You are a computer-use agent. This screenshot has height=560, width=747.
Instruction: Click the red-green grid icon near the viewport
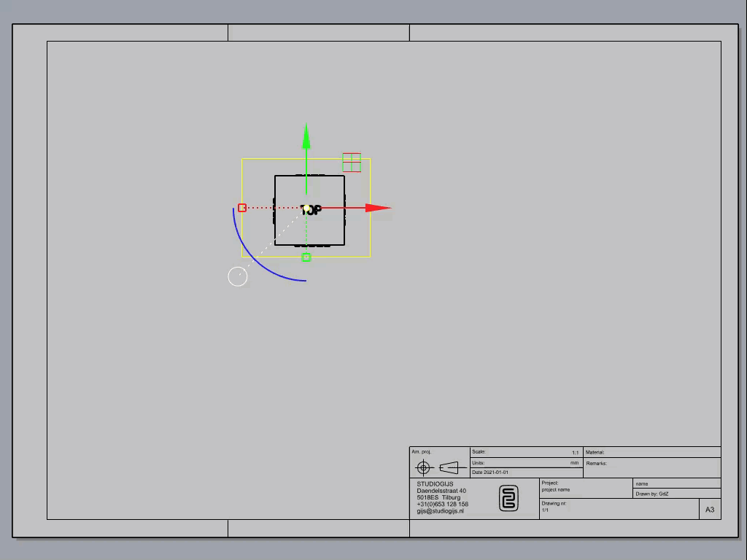(352, 163)
